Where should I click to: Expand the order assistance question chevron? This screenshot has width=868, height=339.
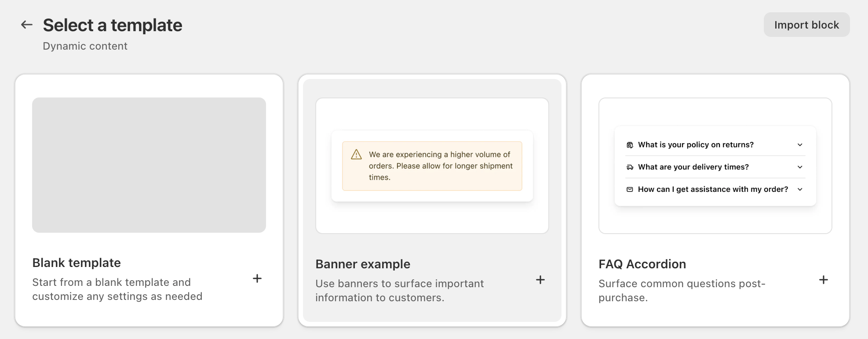(x=800, y=189)
